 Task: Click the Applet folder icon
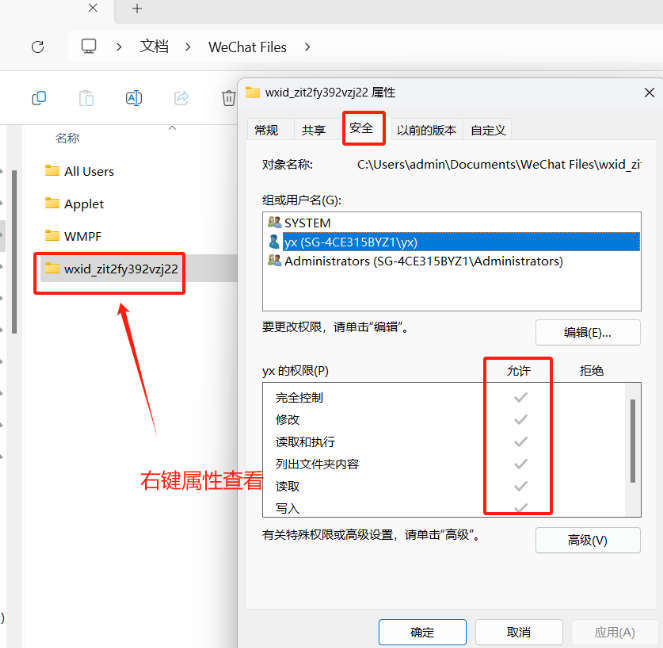click(x=52, y=203)
